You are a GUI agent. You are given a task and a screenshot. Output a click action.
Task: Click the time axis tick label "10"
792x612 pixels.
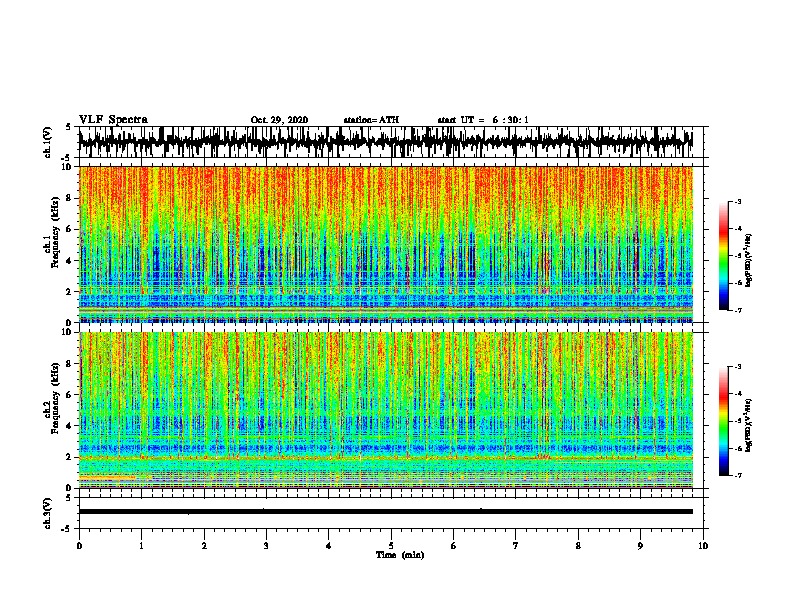(x=703, y=546)
